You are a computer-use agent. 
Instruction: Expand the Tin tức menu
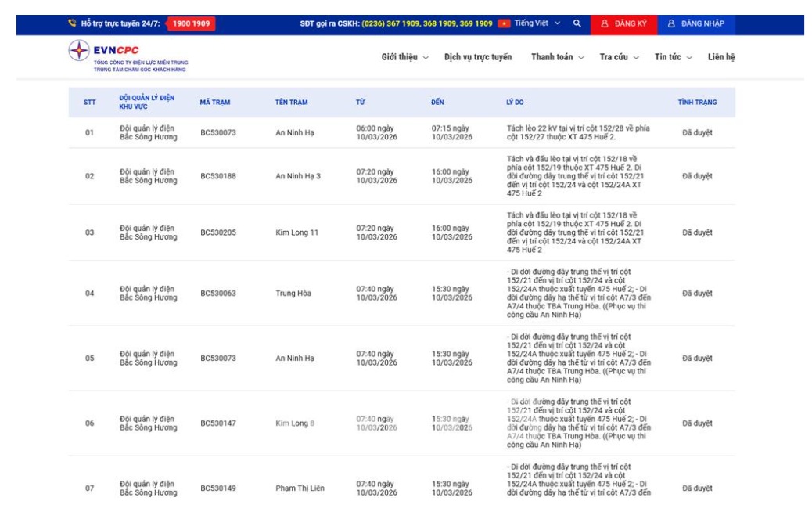tap(673, 57)
